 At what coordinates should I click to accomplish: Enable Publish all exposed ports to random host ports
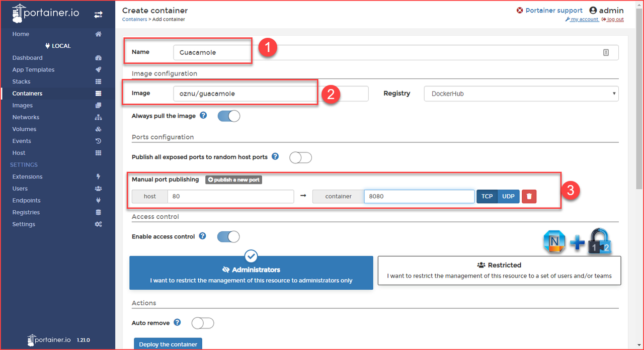[301, 157]
